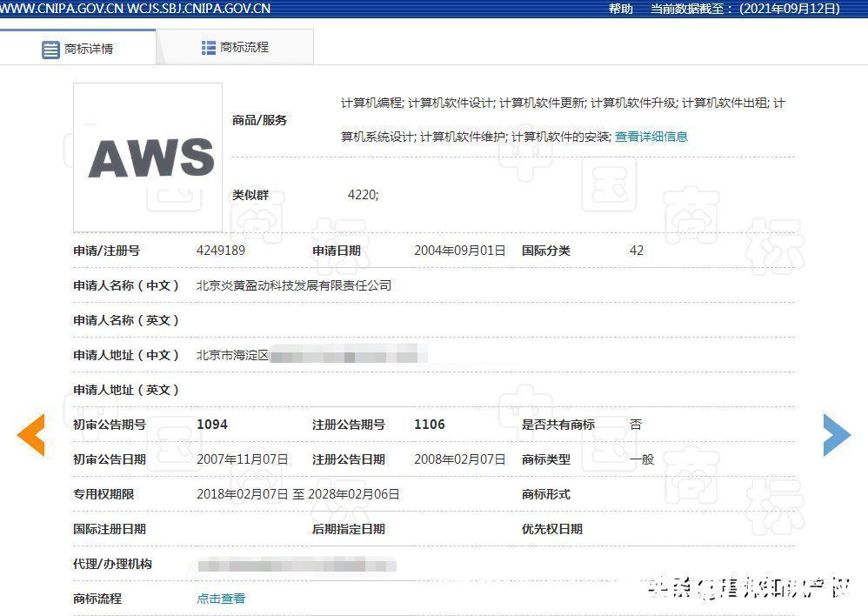This screenshot has width=868, height=616.
Task: Click the list icon on 商标详情 tab
Action: coord(51,49)
